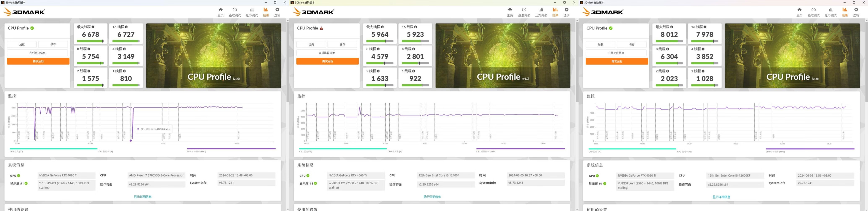Toggle CPU 温度 legend in i5-12600KF chart
Viewport: 868px width, 211px height.
tap(632, 150)
